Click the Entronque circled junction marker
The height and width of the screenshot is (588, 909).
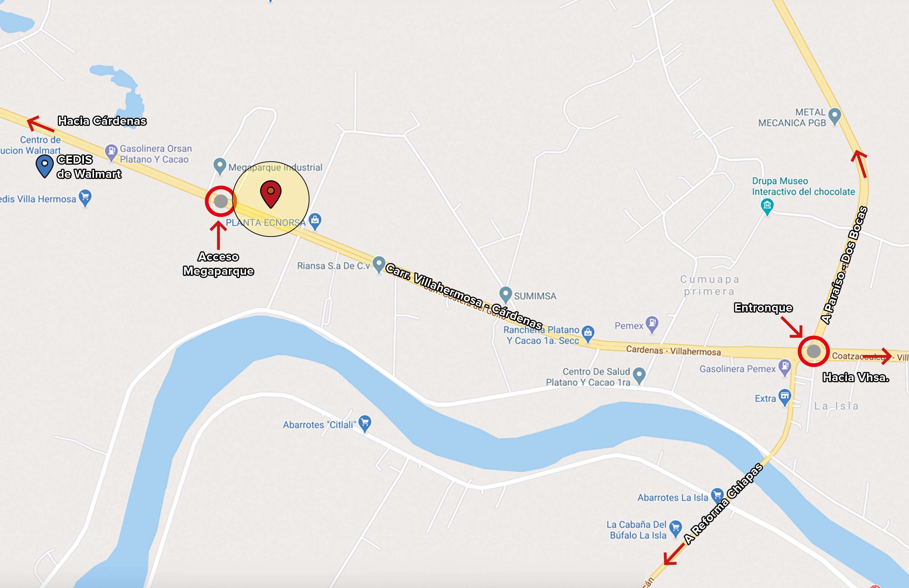coord(813,351)
